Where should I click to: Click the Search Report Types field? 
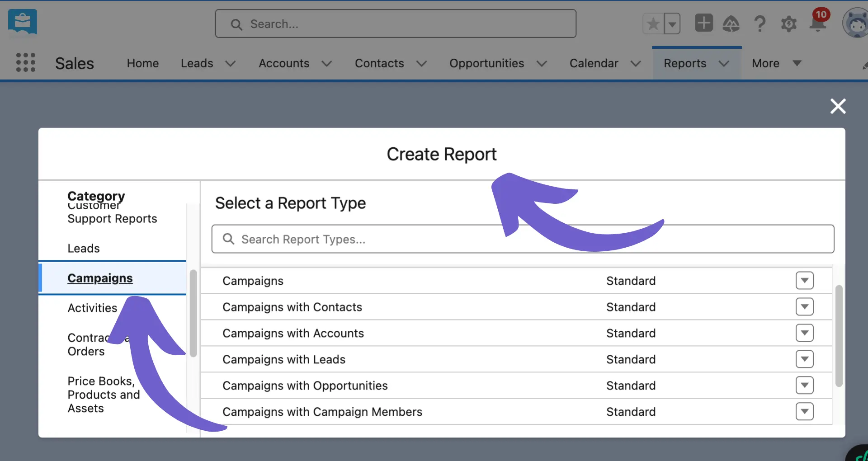point(522,239)
